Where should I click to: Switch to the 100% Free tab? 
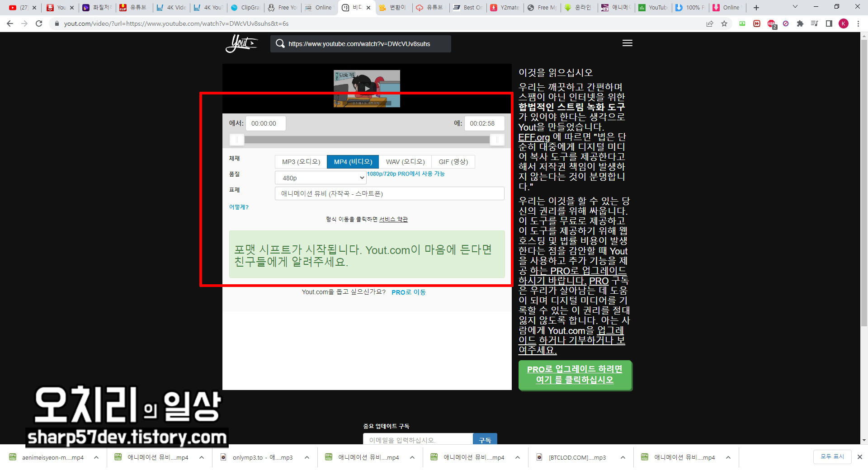[x=690, y=7]
